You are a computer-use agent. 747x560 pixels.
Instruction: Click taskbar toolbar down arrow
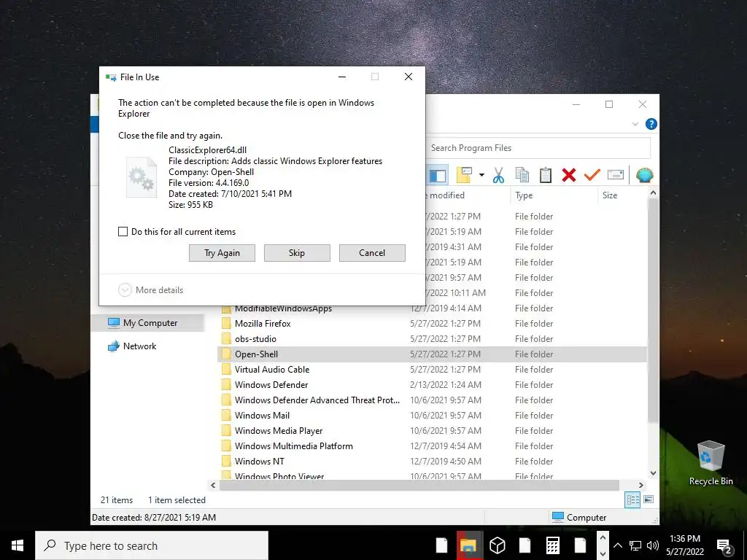603,553
